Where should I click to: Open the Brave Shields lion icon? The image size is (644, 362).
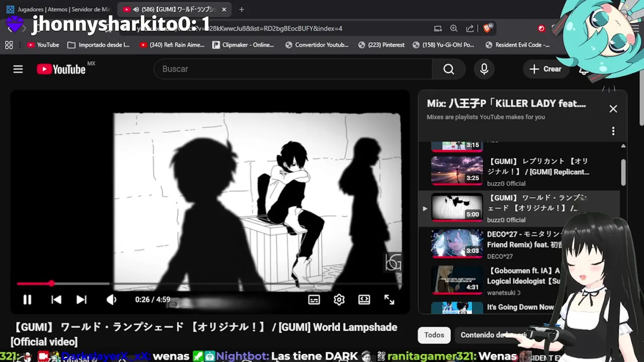click(x=487, y=29)
